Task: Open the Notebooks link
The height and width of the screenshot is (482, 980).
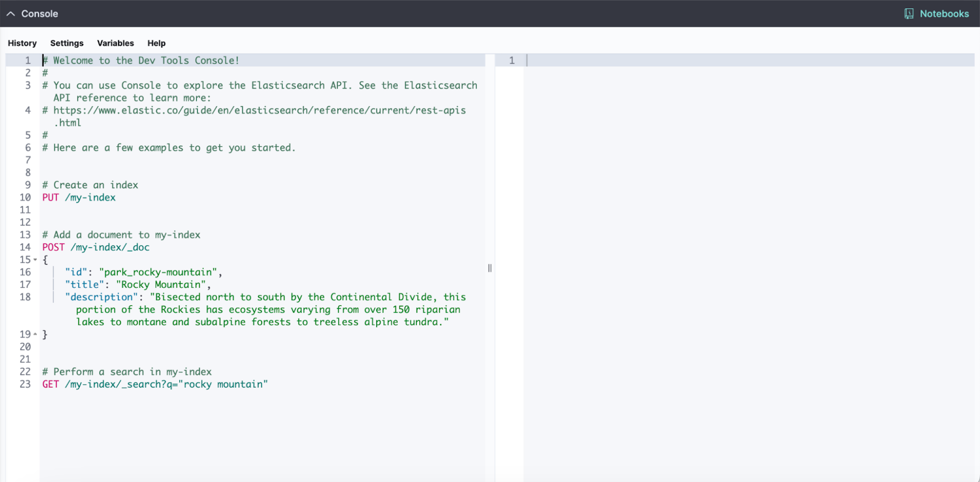Action: click(x=944, y=14)
